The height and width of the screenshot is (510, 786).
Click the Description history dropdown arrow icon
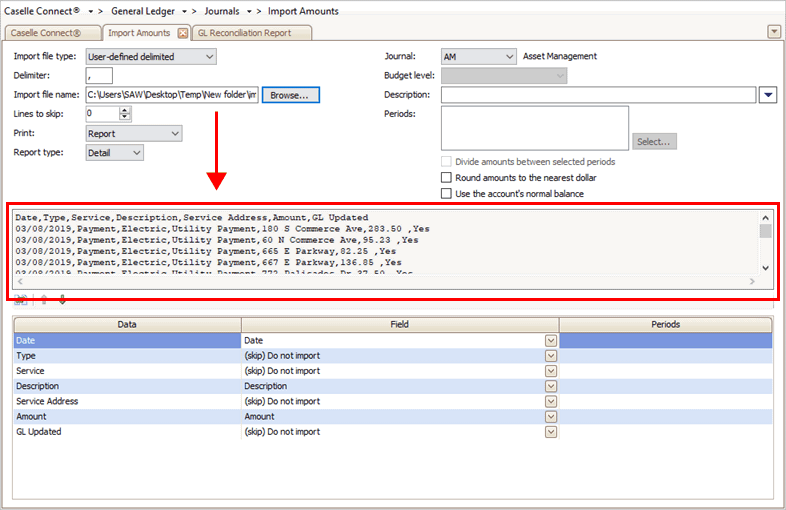[x=768, y=95]
